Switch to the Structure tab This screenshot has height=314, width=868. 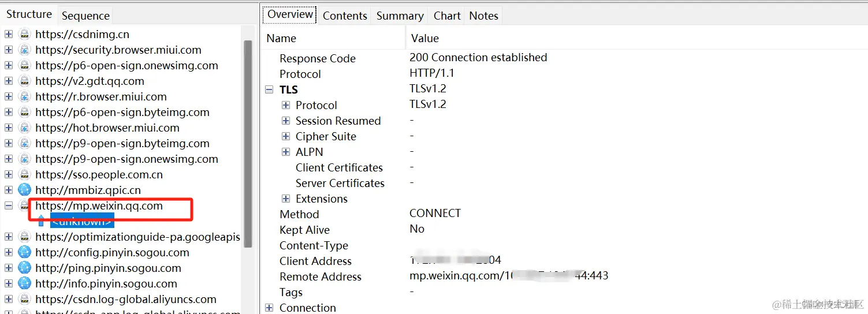point(29,14)
